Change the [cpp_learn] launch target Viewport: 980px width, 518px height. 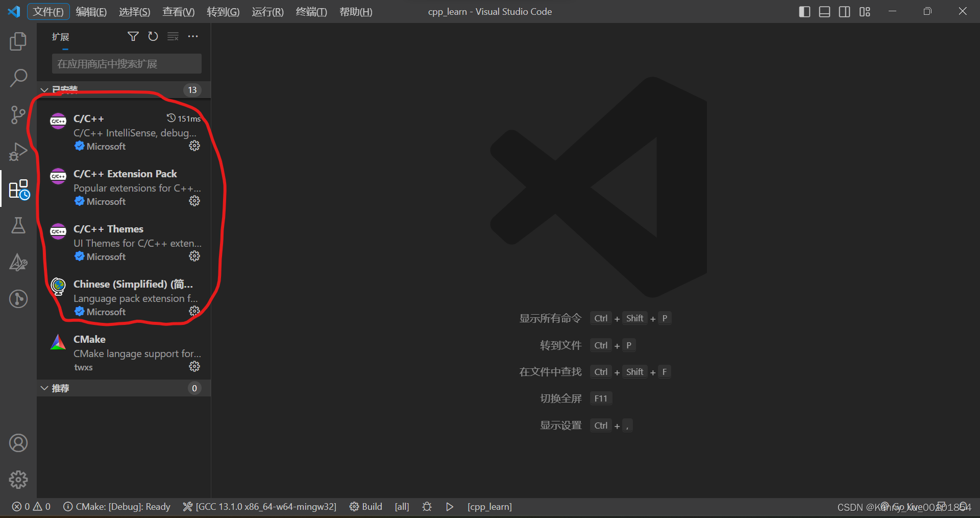coord(489,507)
